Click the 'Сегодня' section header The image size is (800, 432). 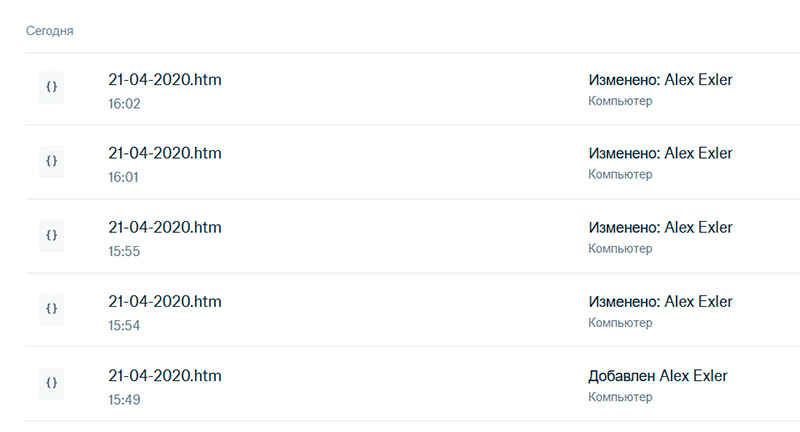tap(49, 31)
